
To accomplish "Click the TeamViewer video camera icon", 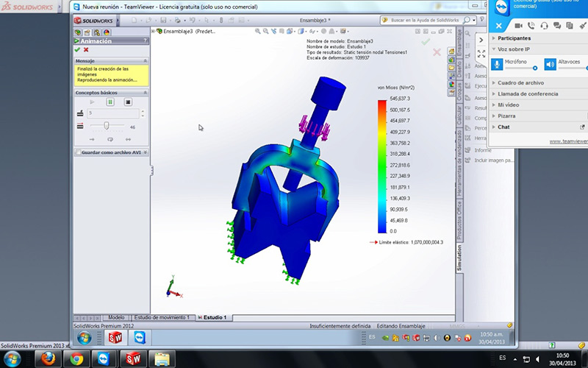I will 518,26.
